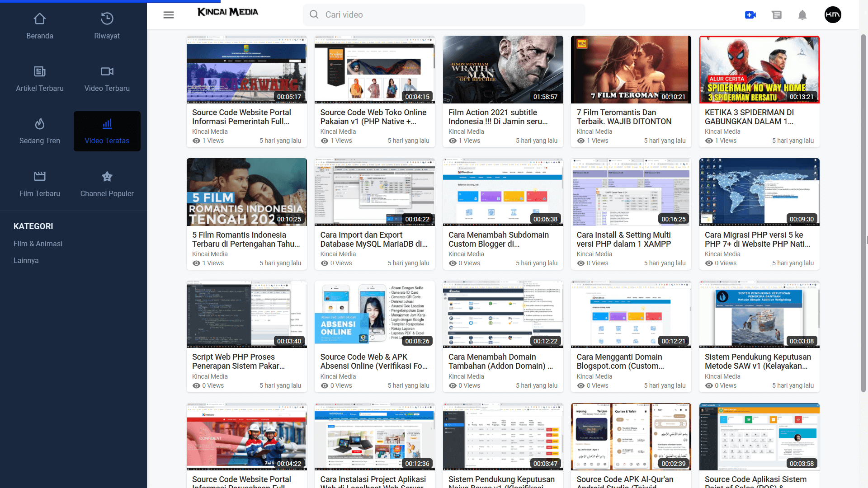868x488 pixels.
Task: Open Film & Animasi category
Action: point(38,244)
